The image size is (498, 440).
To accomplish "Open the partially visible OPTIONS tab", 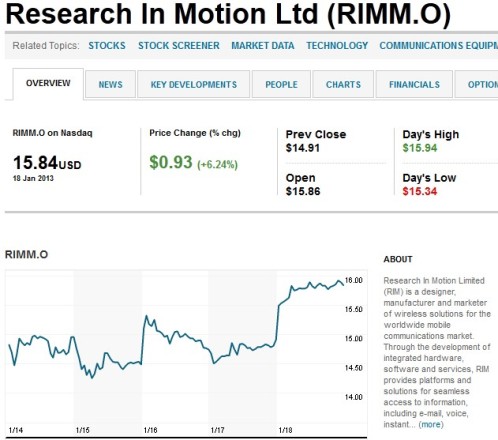I will pyautogui.click(x=477, y=84).
